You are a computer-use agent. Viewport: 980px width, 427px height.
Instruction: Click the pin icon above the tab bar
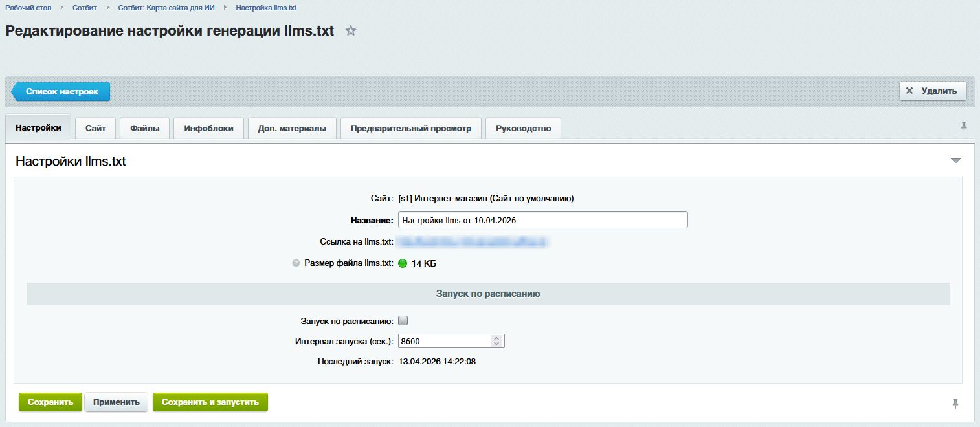(x=964, y=127)
